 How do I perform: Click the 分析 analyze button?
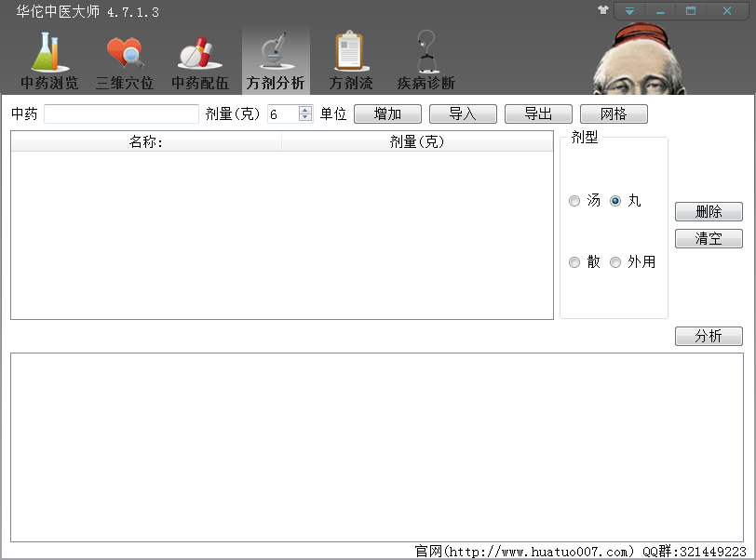(x=709, y=336)
